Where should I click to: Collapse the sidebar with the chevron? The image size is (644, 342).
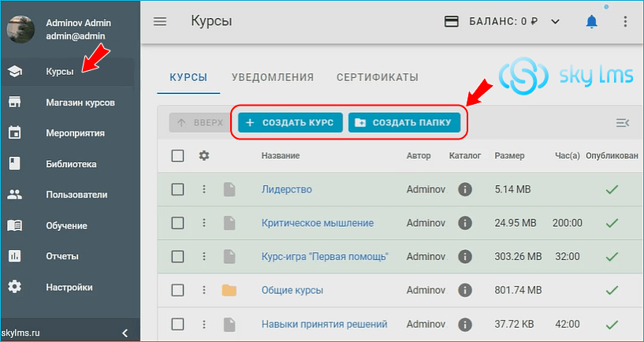(125, 333)
